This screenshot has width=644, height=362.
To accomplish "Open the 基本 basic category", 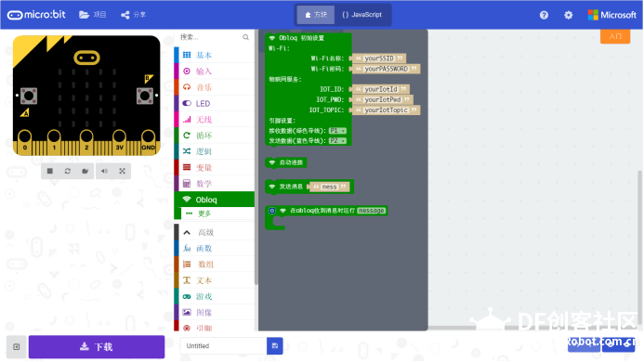I will coord(215,55).
